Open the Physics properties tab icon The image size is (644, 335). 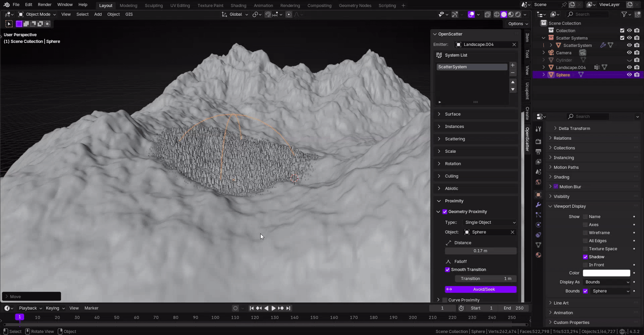click(538, 225)
